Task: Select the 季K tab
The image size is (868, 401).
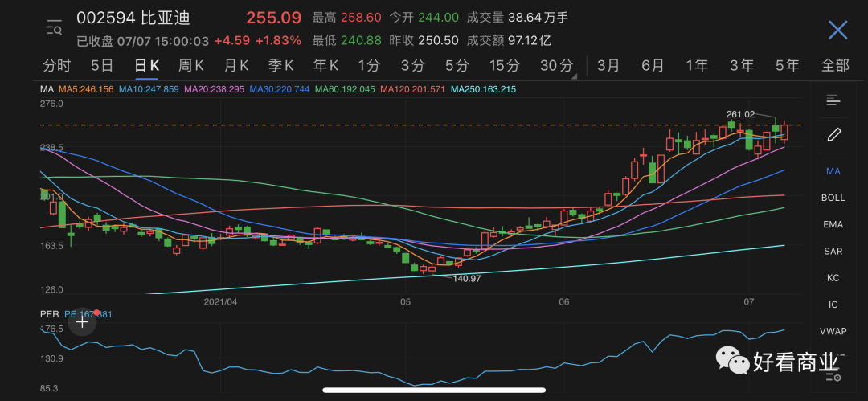Action: coord(280,66)
